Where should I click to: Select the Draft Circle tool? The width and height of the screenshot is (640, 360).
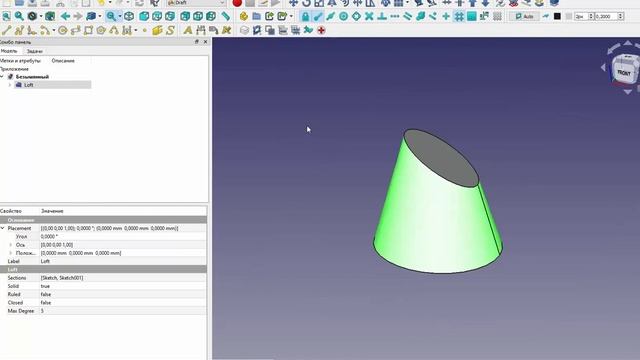62,30
